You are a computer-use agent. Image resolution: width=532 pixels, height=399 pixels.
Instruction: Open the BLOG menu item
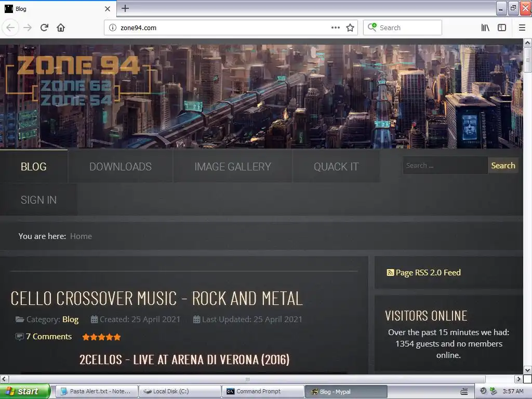pos(34,167)
